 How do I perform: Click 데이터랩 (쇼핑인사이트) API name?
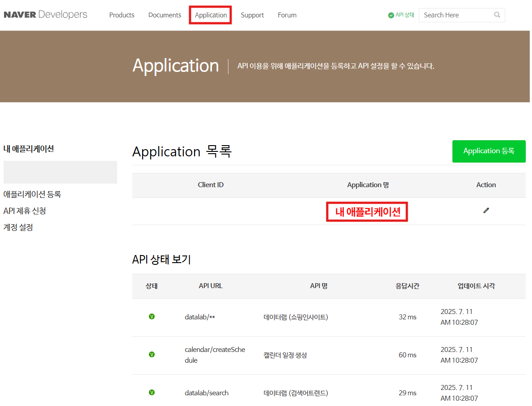pos(296,317)
